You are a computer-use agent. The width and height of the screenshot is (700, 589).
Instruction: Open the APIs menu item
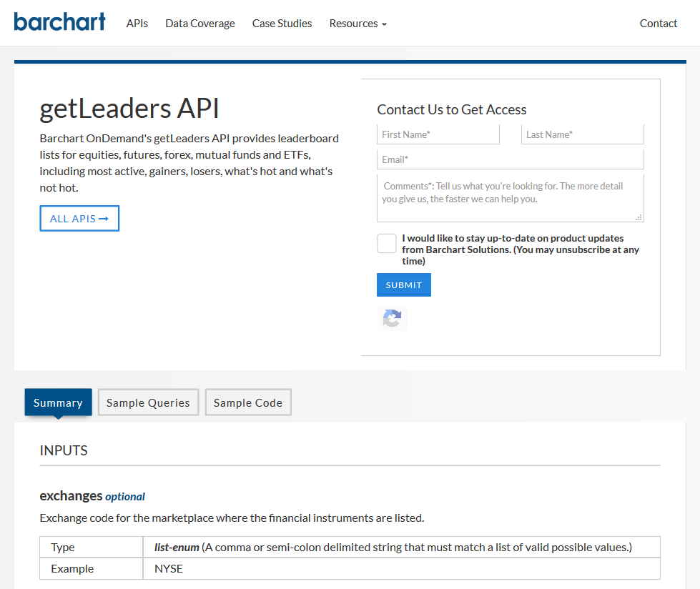(x=137, y=23)
